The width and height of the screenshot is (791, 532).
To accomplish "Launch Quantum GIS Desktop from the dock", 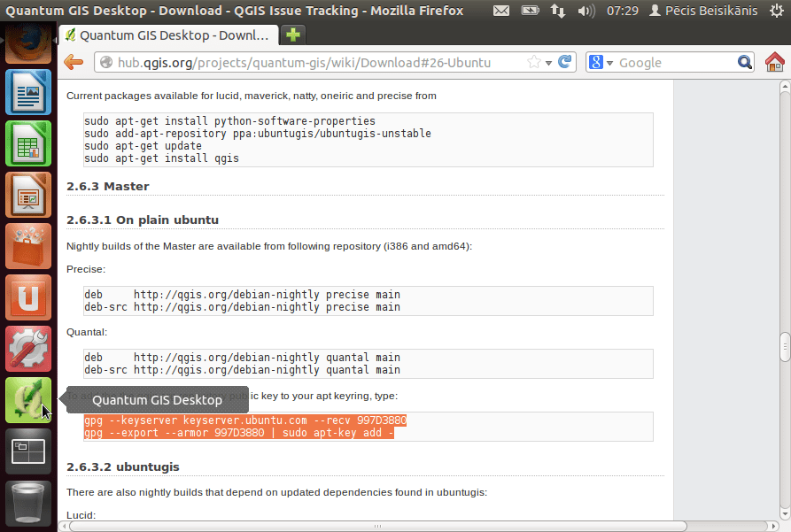I will [28, 400].
